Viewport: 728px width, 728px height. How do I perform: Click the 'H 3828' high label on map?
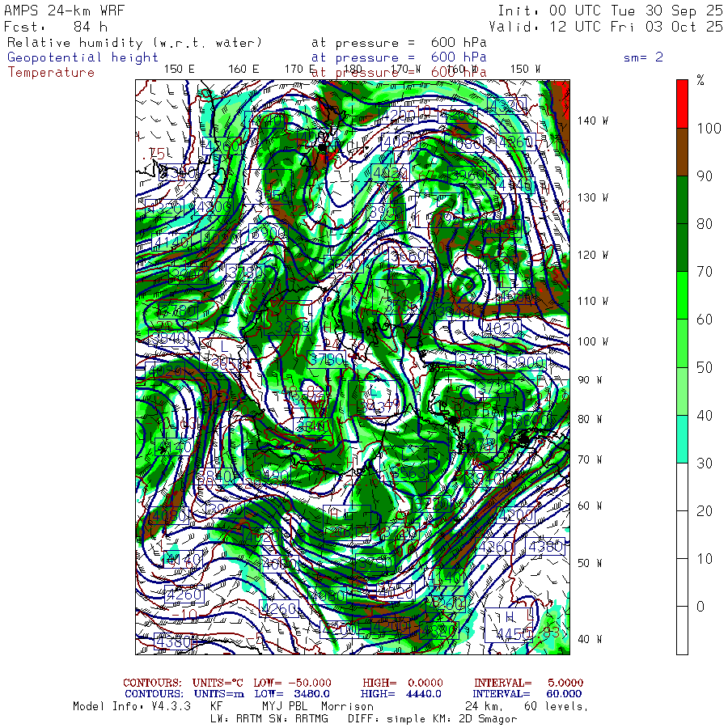click(288, 319)
